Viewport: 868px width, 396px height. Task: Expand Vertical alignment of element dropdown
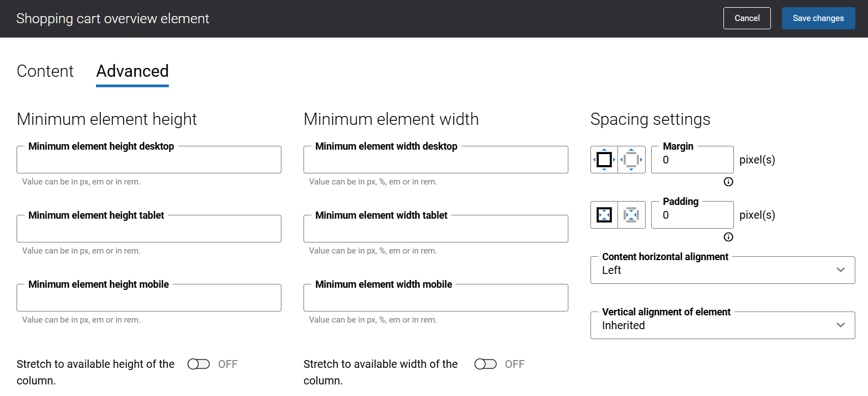[722, 325]
